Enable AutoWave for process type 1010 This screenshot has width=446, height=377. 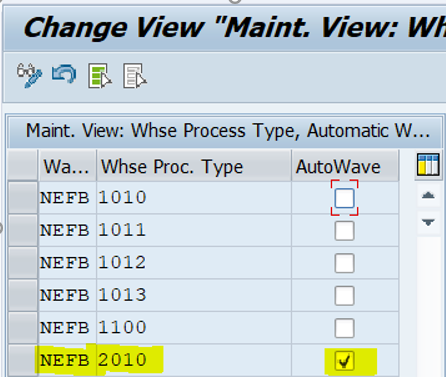(344, 198)
